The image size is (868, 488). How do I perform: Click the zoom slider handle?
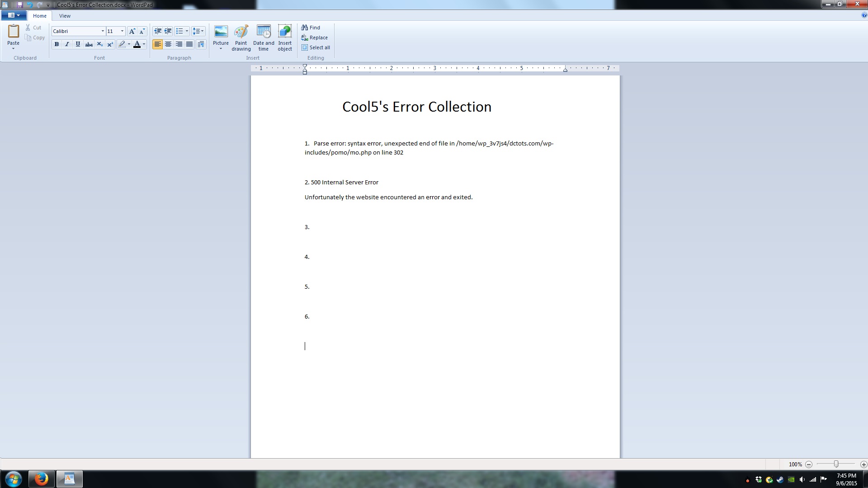tap(836, 464)
